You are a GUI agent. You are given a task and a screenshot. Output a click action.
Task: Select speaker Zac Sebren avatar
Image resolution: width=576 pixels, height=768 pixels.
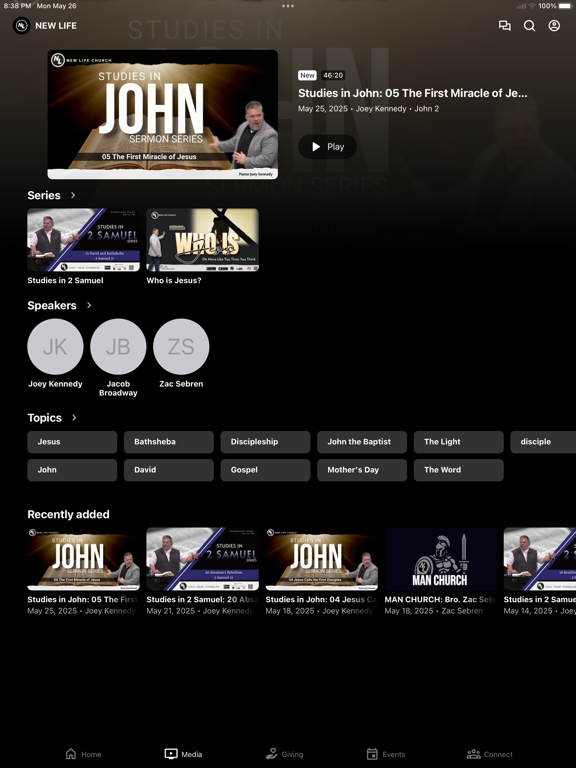[181, 347]
